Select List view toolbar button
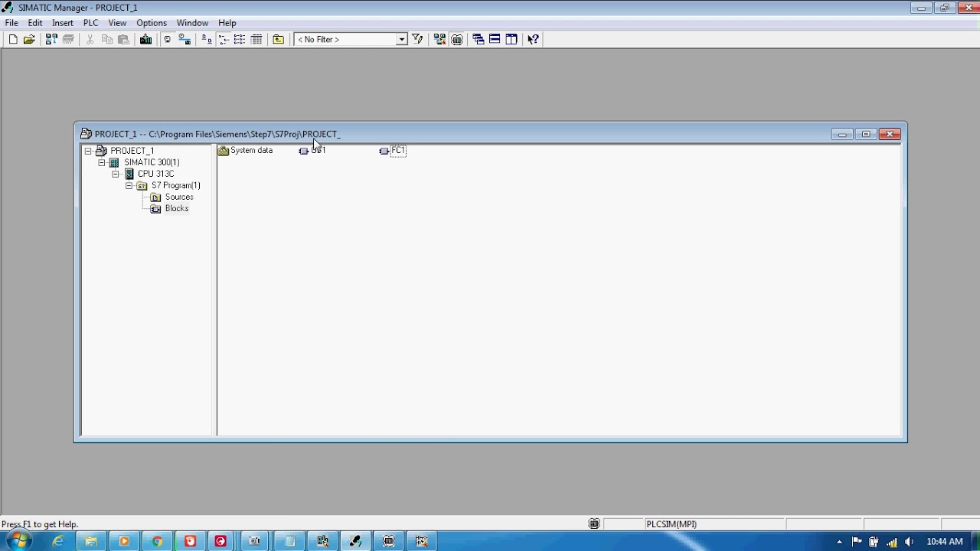Viewport: 980px width, 551px height. [240, 39]
